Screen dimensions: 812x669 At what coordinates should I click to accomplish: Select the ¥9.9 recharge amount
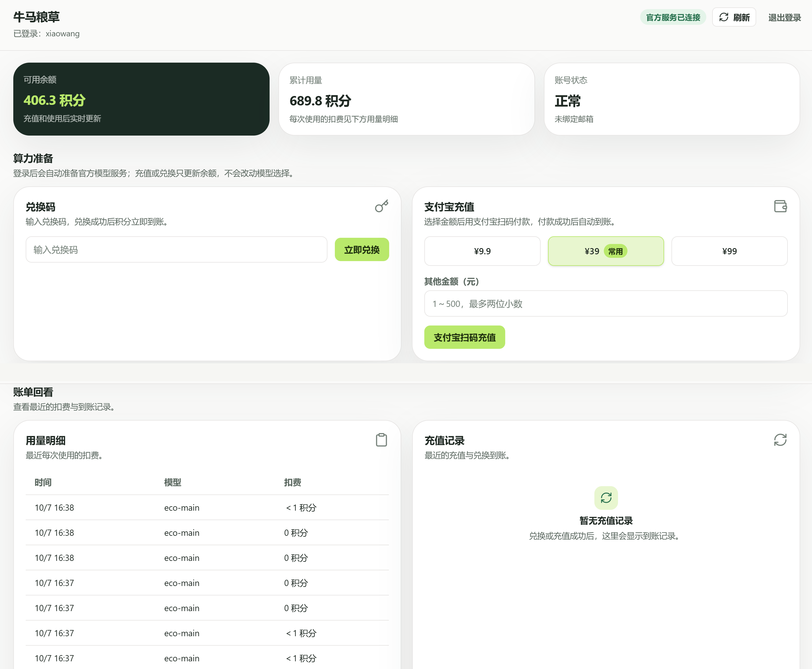tap(482, 251)
